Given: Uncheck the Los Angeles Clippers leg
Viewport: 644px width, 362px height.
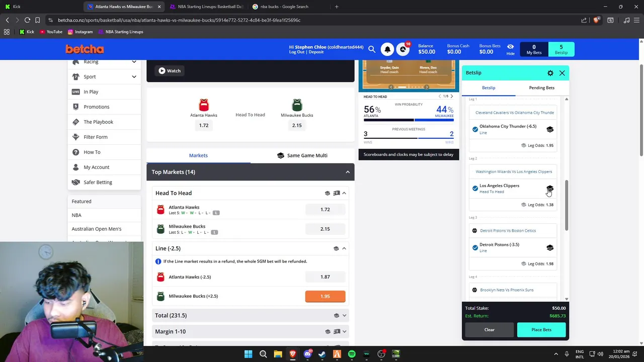Looking at the screenshot, I should point(475,189).
